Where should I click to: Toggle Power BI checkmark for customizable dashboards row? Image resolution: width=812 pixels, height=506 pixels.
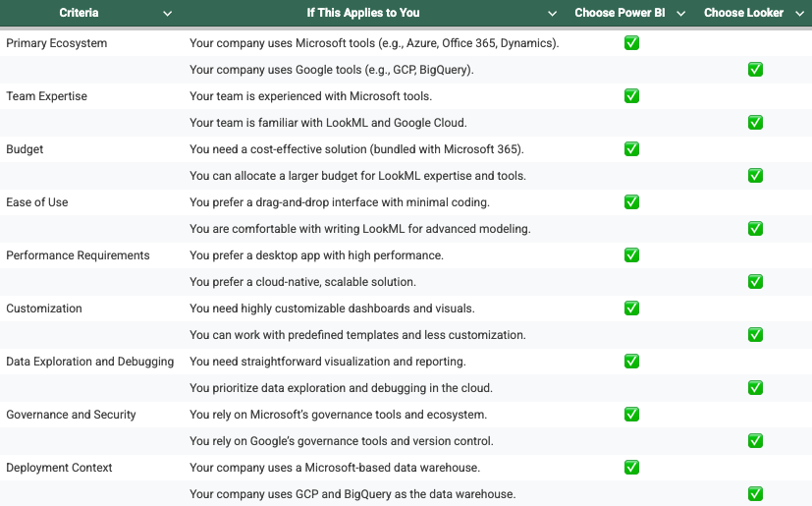(631, 309)
